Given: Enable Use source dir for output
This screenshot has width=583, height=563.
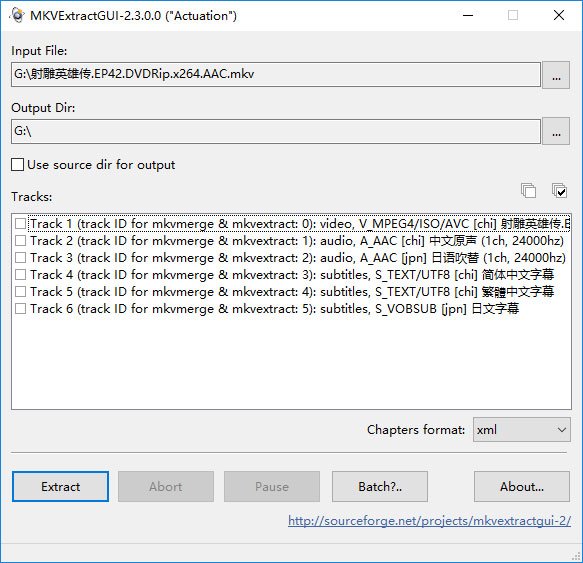Looking at the screenshot, I should click(x=17, y=165).
